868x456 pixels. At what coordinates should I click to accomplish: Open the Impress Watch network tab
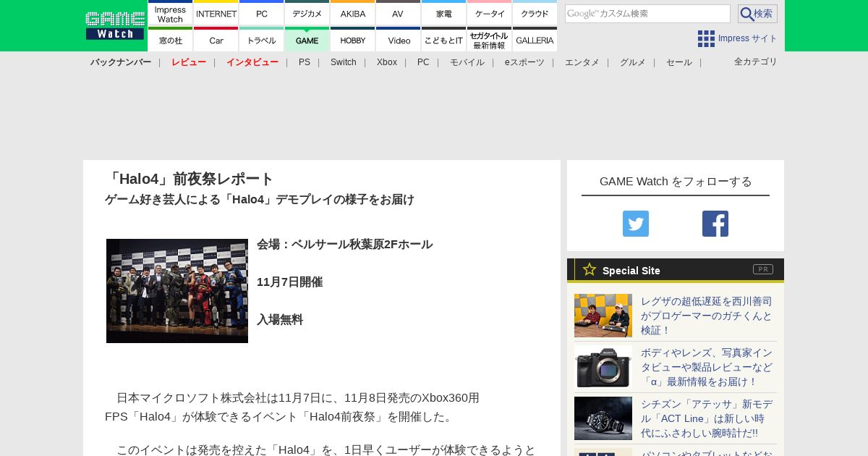[170, 13]
